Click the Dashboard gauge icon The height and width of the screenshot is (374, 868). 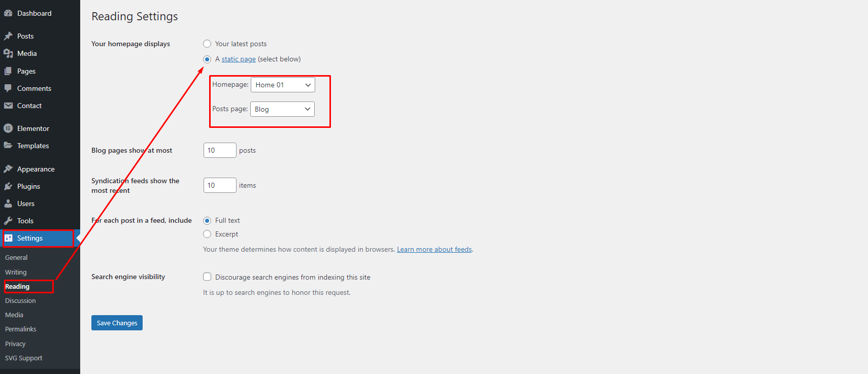pyautogui.click(x=8, y=13)
